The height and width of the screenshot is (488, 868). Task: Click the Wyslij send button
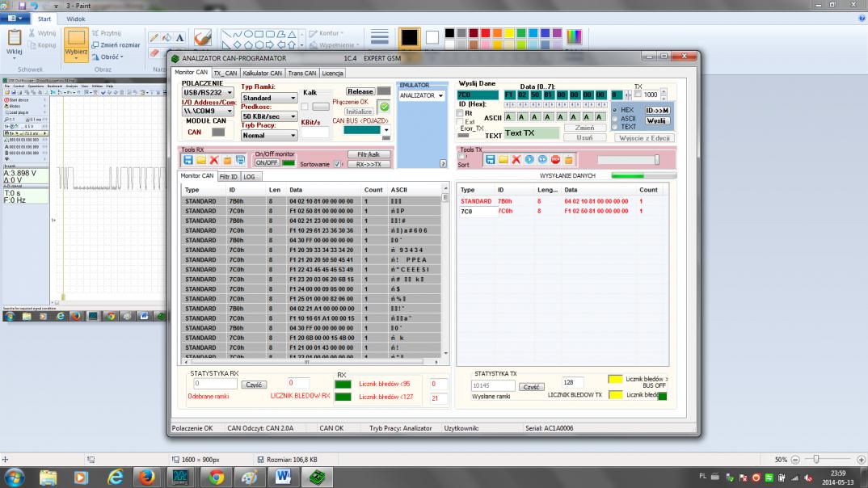tap(657, 120)
